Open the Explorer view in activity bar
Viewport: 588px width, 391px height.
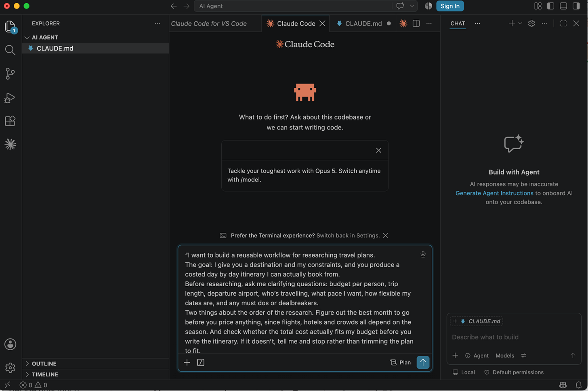pyautogui.click(x=10, y=27)
